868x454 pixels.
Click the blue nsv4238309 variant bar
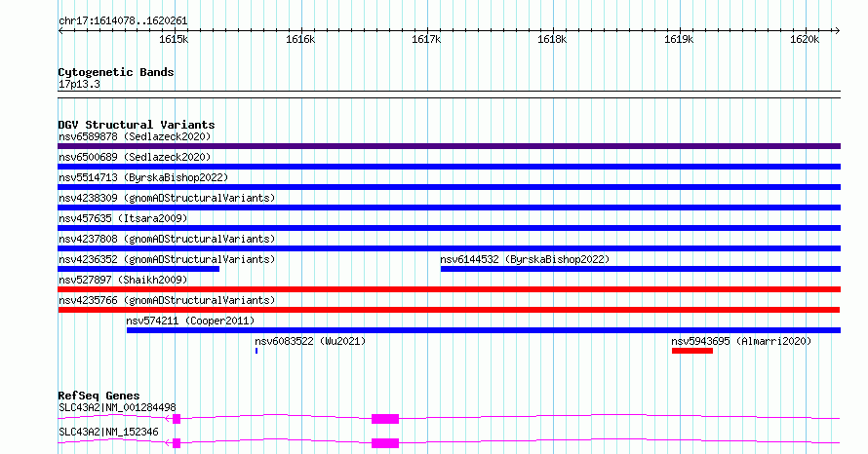tap(449, 208)
